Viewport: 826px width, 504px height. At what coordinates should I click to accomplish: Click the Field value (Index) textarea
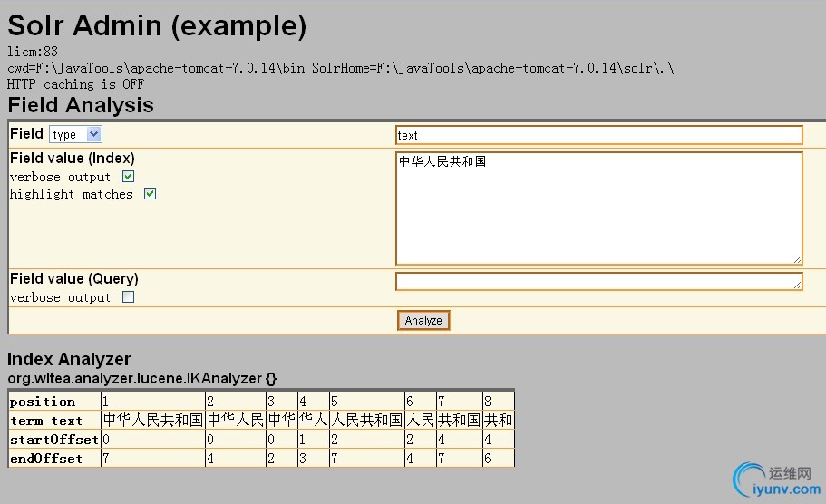click(x=599, y=208)
